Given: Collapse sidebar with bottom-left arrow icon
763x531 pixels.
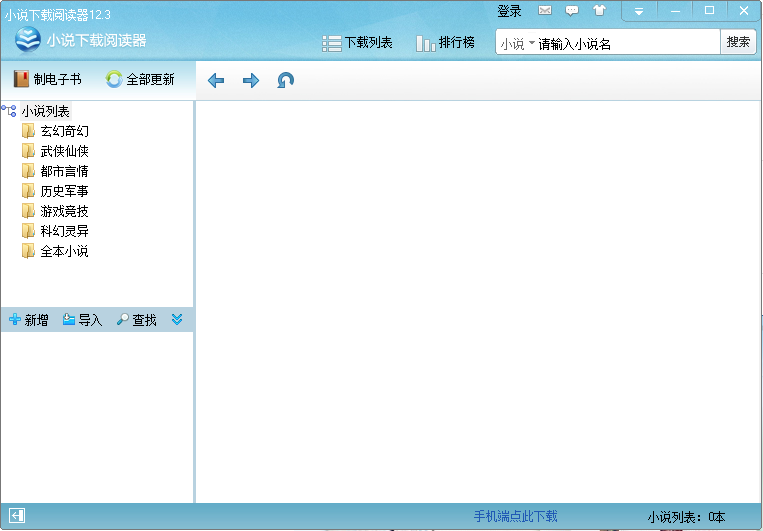Looking at the screenshot, I should [17, 515].
